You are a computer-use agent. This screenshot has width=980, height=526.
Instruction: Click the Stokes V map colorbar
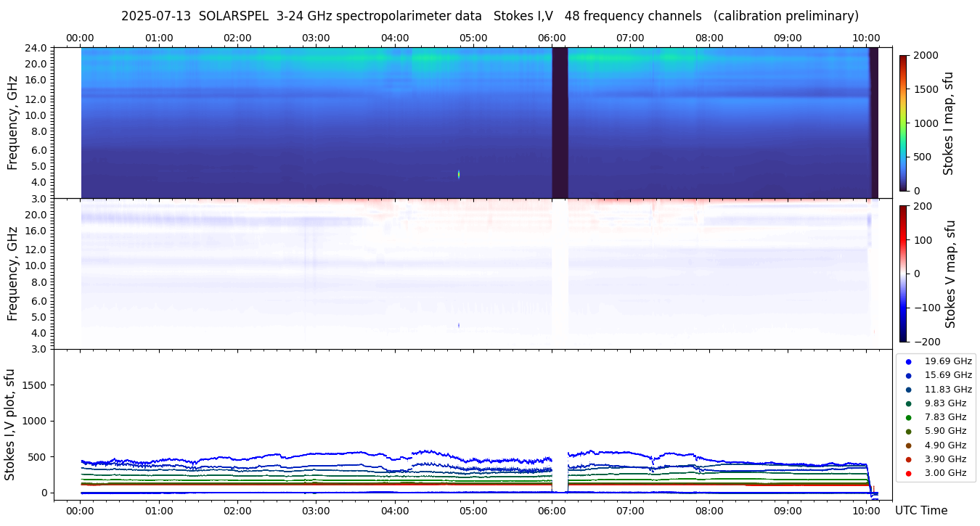coord(903,274)
